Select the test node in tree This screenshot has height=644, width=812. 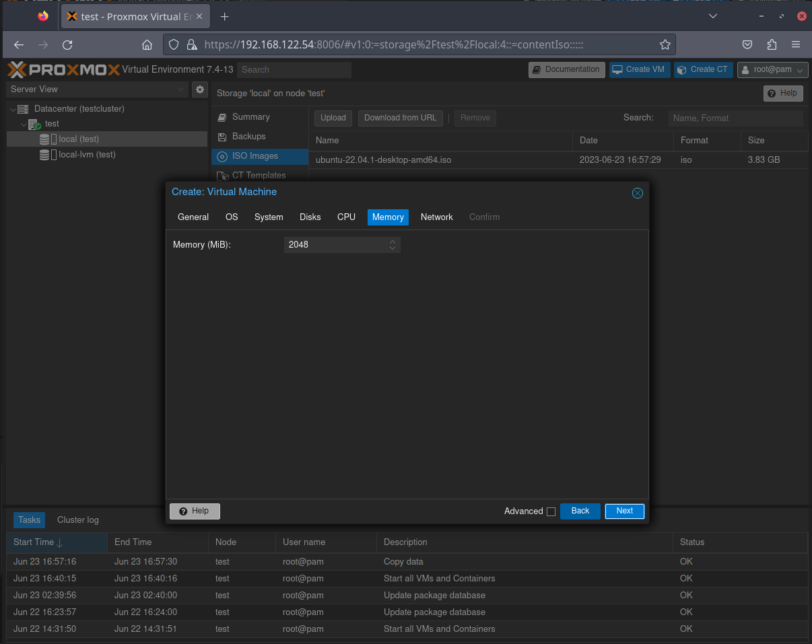[52, 124]
